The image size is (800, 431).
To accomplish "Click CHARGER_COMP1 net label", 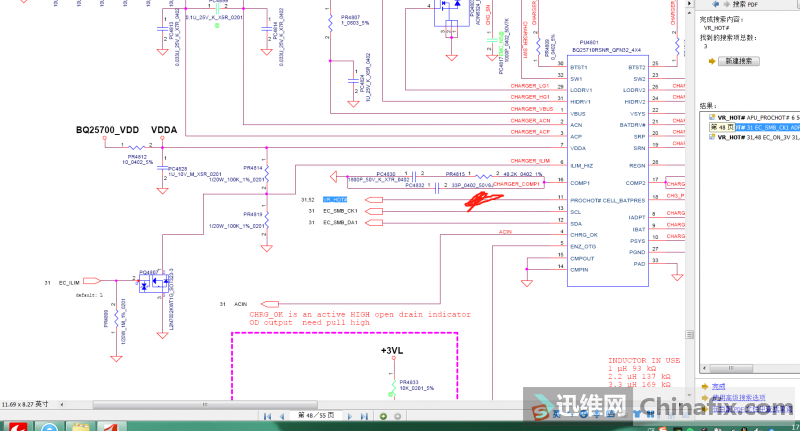I will (516, 184).
